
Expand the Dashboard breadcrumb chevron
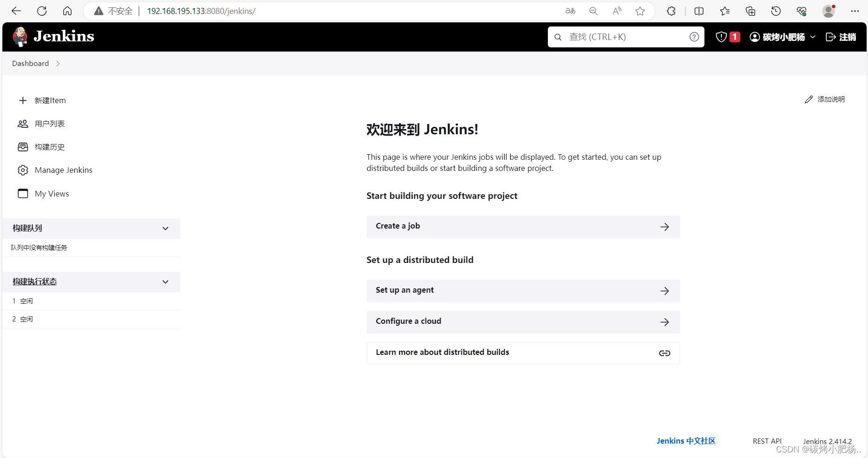[58, 64]
